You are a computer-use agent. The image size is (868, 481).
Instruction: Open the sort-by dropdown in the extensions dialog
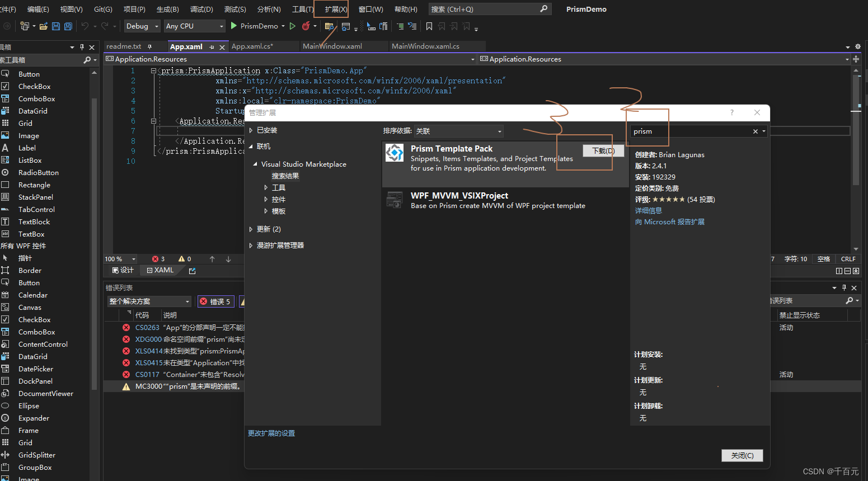(x=459, y=131)
